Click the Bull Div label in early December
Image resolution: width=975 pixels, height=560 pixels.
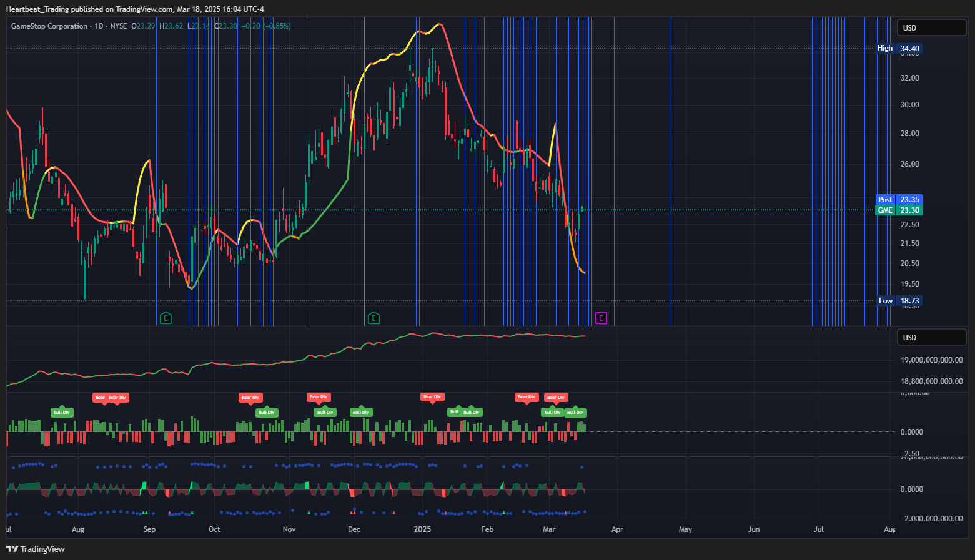tap(361, 412)
